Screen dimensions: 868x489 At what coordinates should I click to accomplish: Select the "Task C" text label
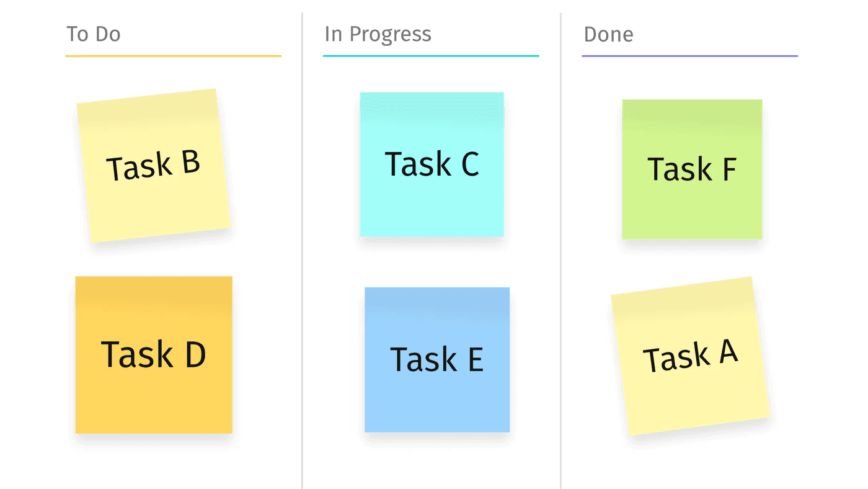pos(432,164)
